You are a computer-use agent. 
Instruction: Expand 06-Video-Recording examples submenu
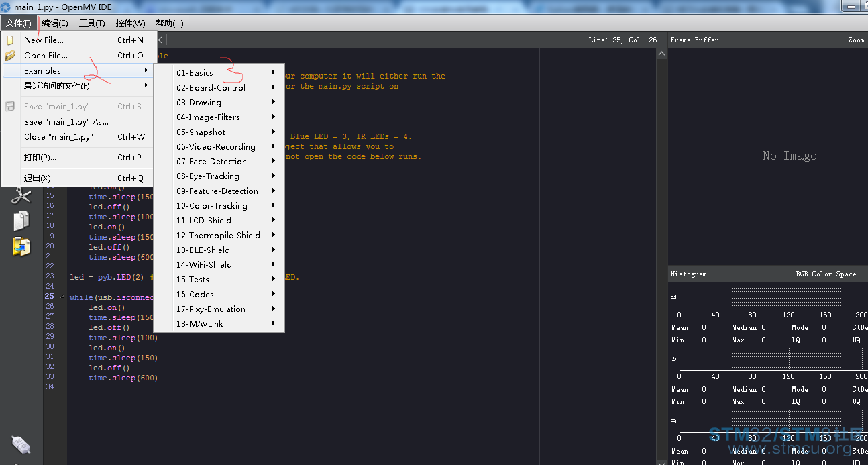219,146
